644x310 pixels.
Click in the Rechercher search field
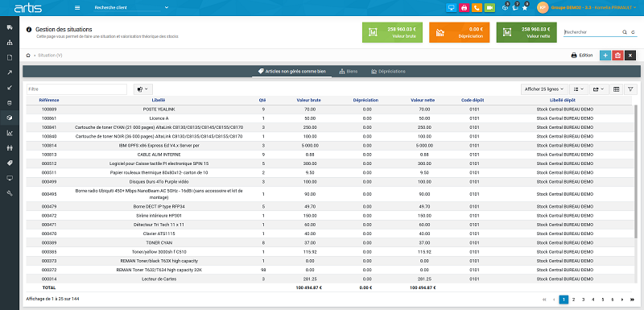click(592, 32)
